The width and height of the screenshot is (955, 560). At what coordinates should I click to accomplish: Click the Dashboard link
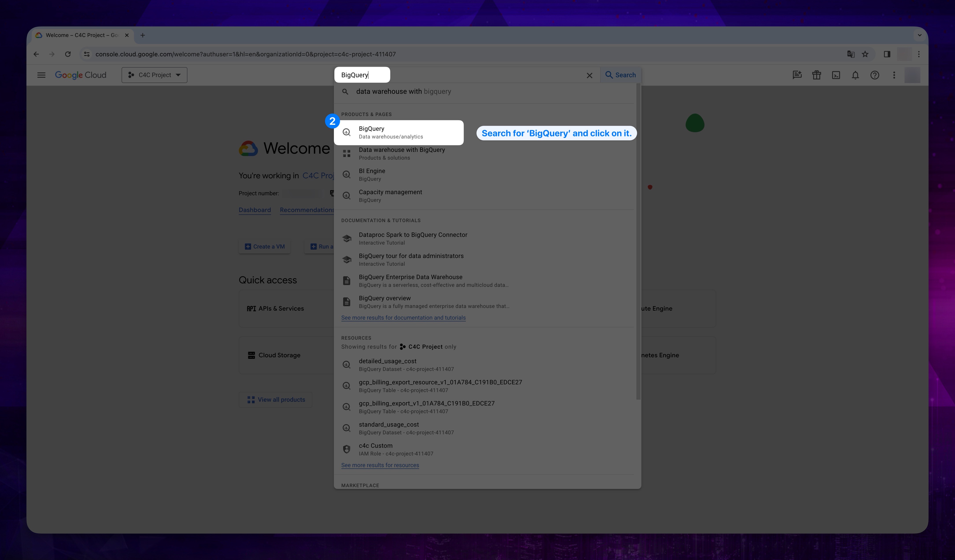(x=255, y=210)
